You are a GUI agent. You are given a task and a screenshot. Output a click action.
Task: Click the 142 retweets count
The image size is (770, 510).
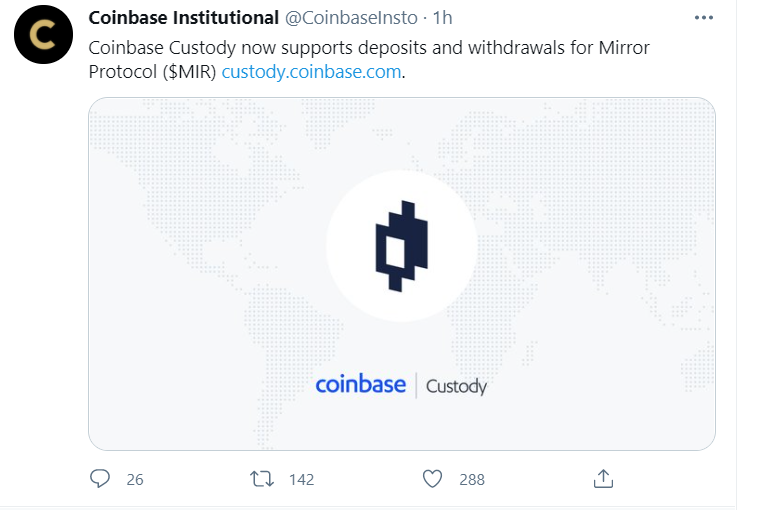click(x=302, y=480)
